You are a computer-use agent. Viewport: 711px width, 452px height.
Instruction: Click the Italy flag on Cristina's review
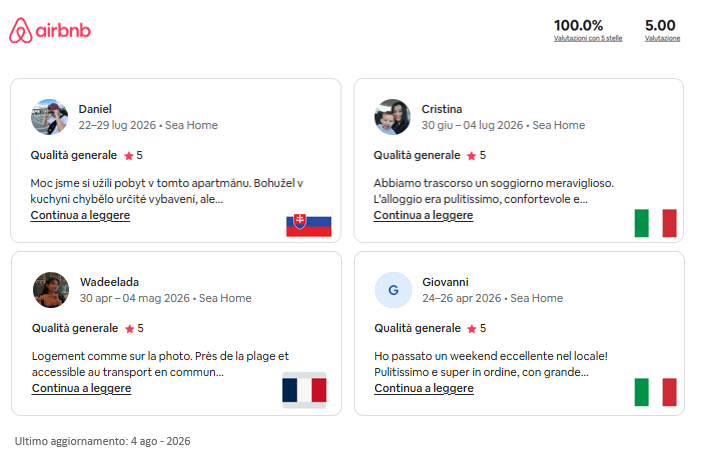point(655,223)
